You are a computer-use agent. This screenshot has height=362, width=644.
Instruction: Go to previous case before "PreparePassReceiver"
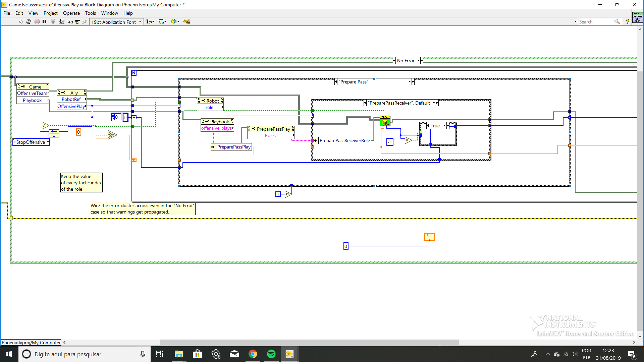365,103
